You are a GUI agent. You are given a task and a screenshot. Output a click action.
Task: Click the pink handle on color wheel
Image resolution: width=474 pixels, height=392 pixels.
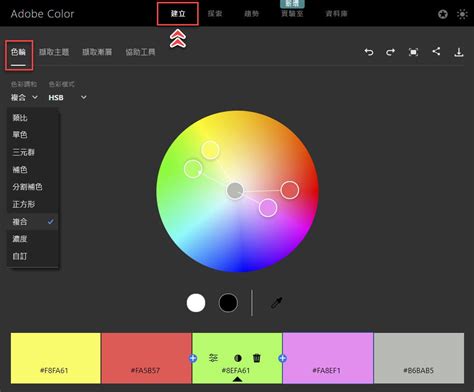point(268,208)
